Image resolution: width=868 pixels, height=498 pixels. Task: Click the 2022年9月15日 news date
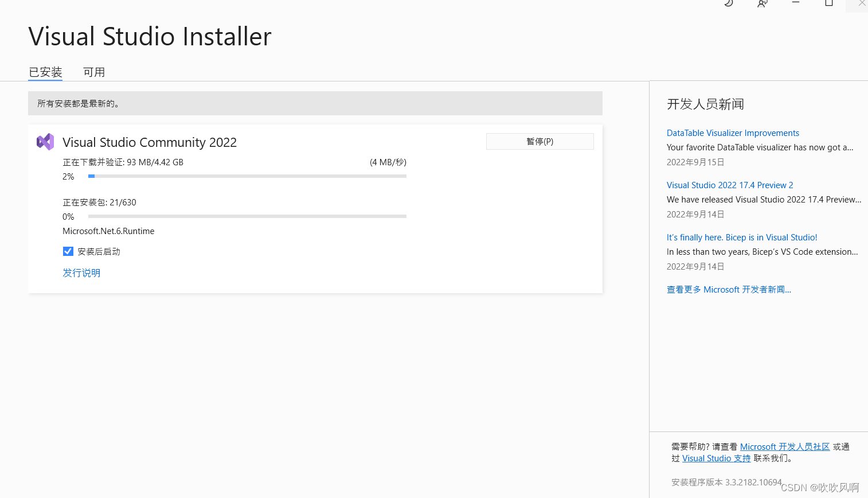pos(695,162)
